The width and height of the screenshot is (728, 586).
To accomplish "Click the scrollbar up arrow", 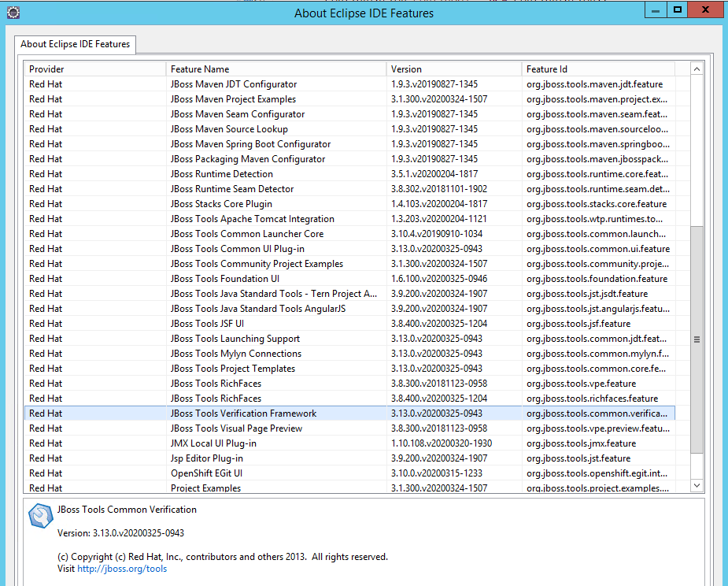I will [697, 69].
